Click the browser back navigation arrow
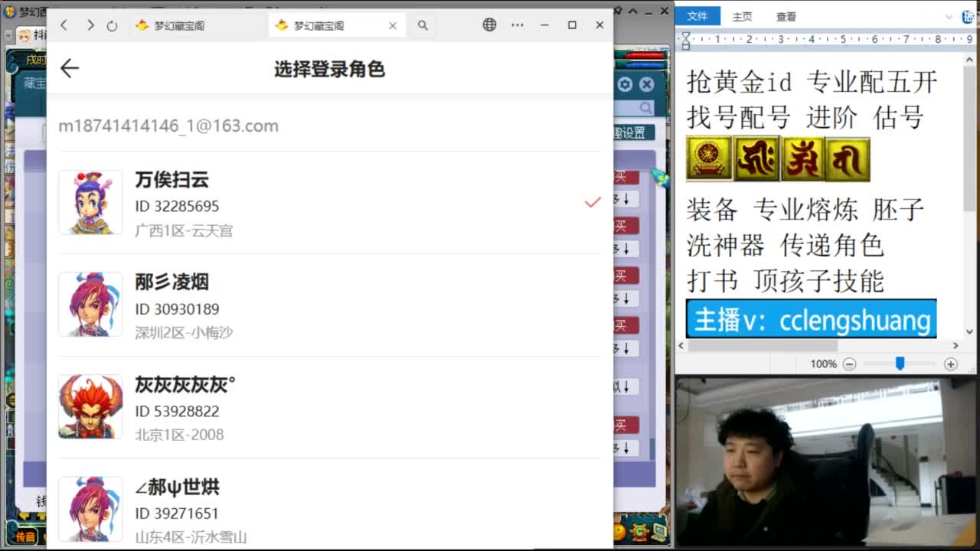The width and height of the screenshot is (980, 551). pyautogui.click(x=64, y=24)
